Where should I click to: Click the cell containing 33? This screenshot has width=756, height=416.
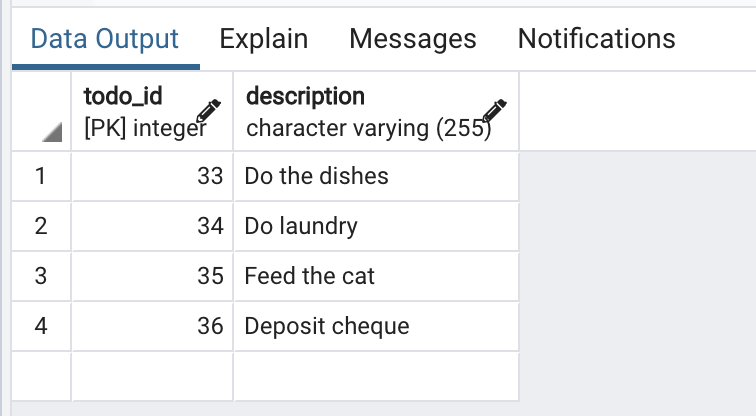pos(152,176)
